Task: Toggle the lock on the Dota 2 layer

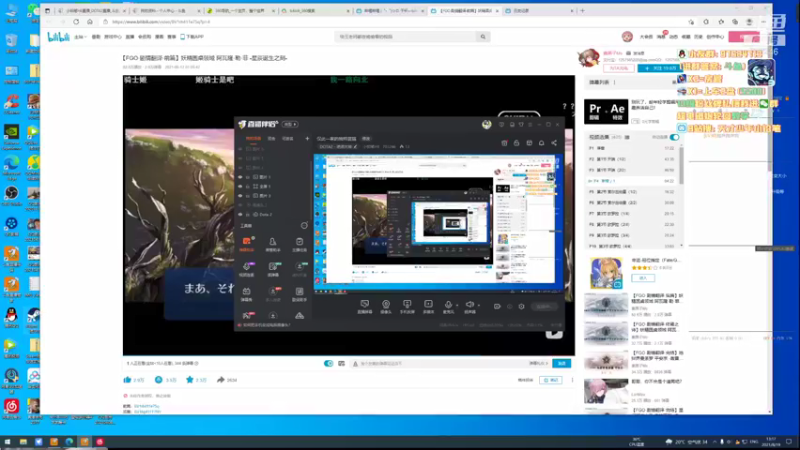Action: coord(248,214)
